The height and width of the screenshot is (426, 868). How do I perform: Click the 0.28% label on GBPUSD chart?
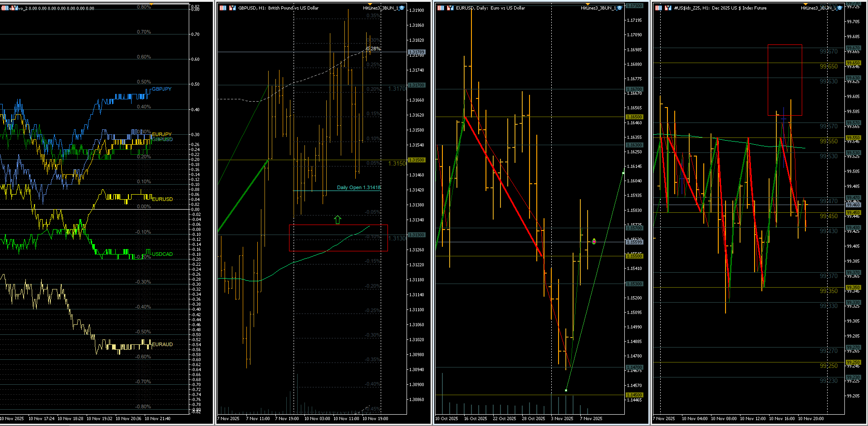(x=373, y=49)
